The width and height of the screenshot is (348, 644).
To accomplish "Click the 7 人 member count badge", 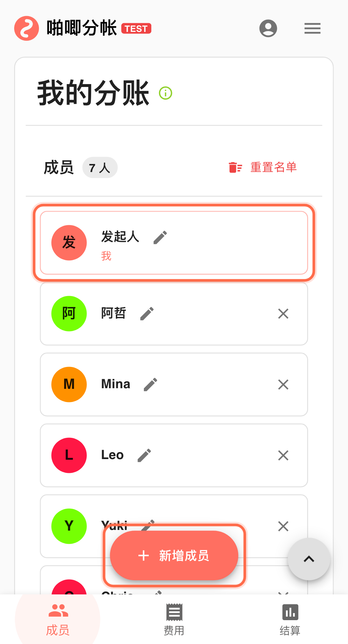I will click(100, 168).
